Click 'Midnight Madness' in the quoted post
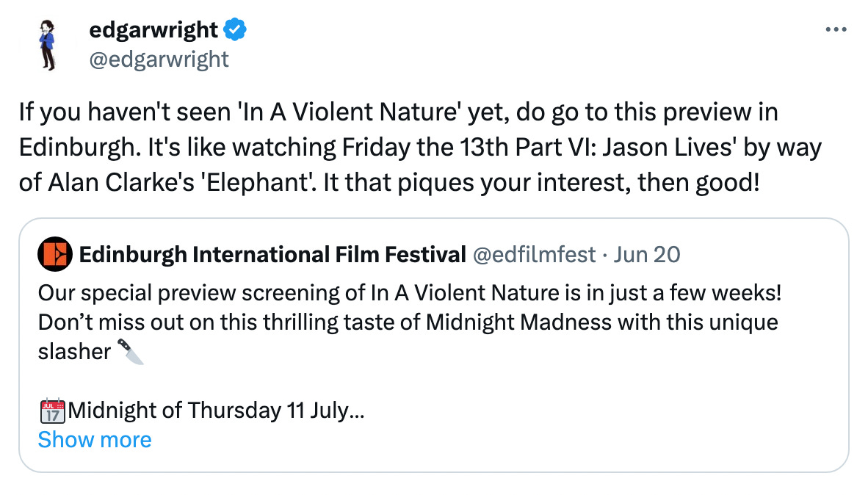The height and width of the screenshot is (495, 868). pos(518,322)
